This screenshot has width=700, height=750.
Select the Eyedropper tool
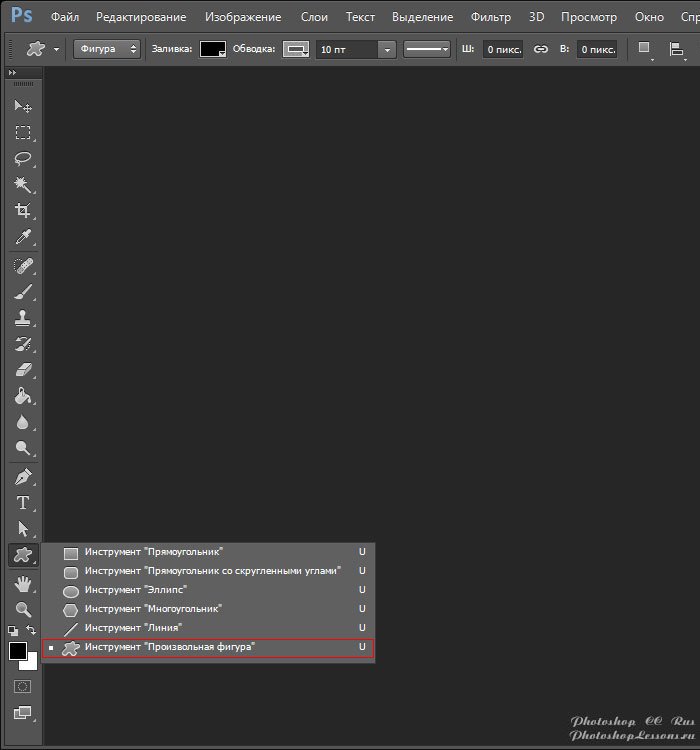tap(22, 237)
